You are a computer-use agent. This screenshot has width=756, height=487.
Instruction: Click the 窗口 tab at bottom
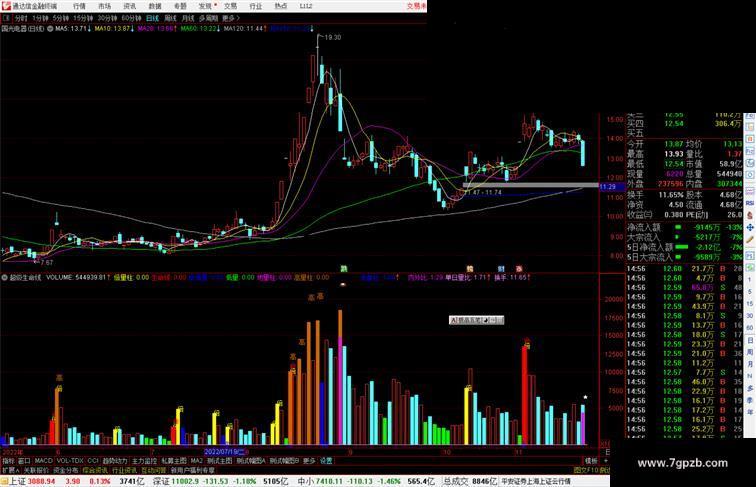point(24,461)
